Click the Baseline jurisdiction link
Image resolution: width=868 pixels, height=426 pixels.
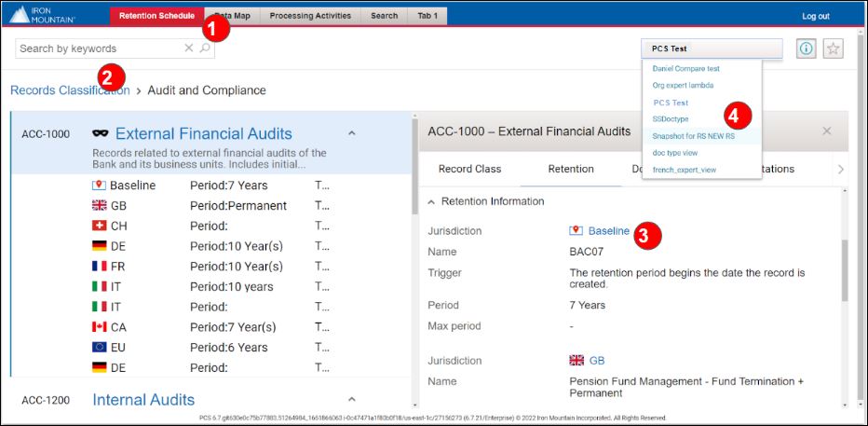click(x=608, y=231)
